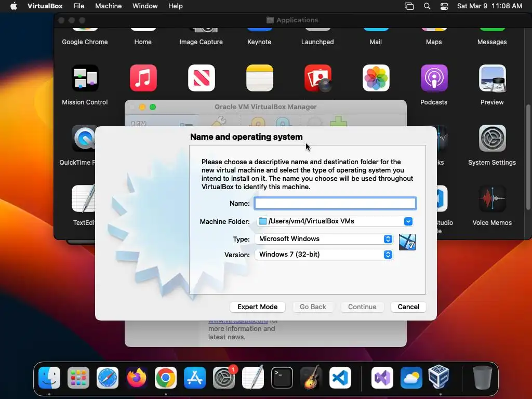This screenshot has width=532, height=399.
Task: Cancel the new VM wizard
Action: (x=408, y=307)
